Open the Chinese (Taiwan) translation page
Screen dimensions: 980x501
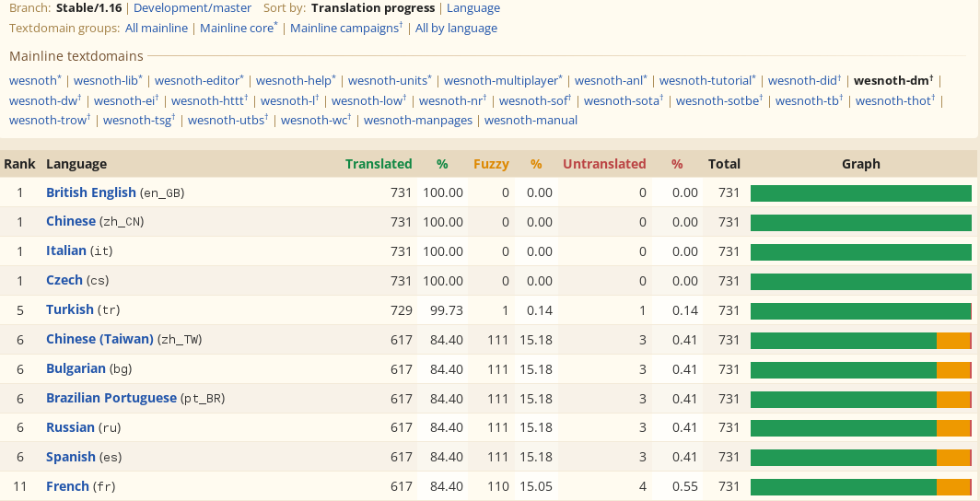point(100,339)
